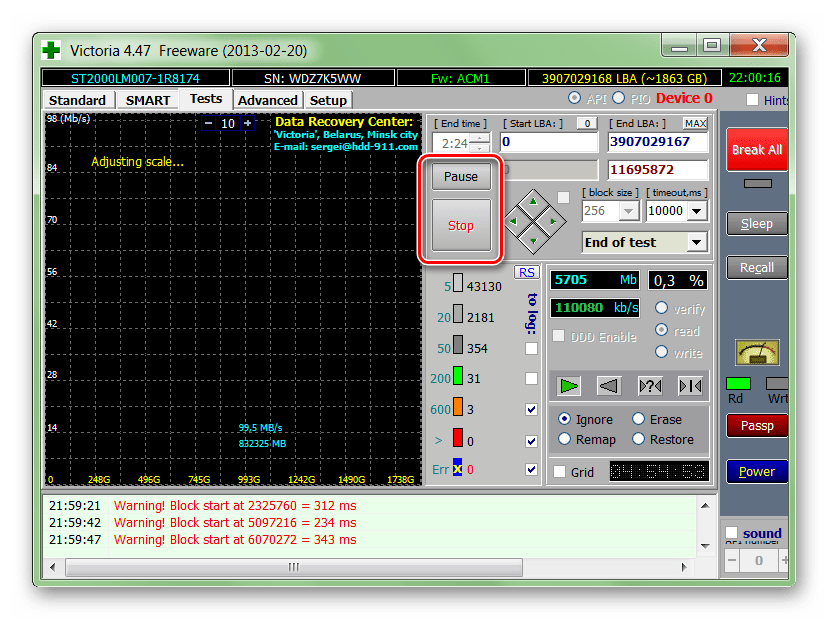829x620 pixels.
Task: Choose the Erase radio option
Action: pos(638,420)
